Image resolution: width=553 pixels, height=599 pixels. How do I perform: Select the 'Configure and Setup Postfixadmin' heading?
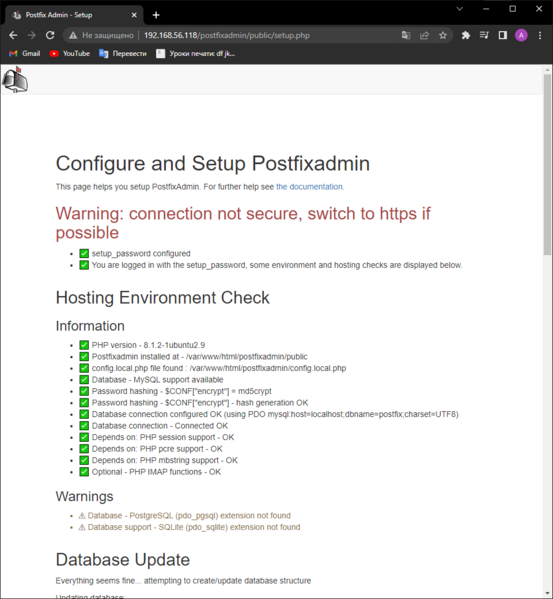point(213,164)
